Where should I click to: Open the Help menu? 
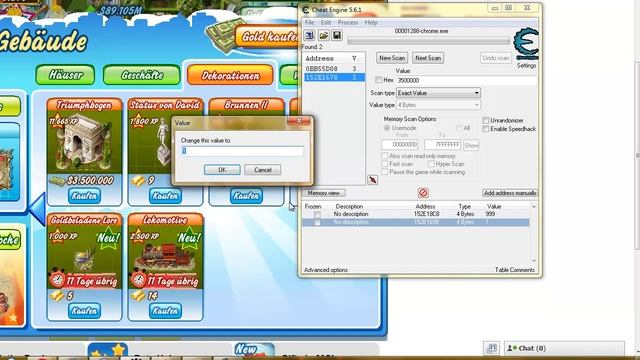pyautogui.click(x=371, y=22)
